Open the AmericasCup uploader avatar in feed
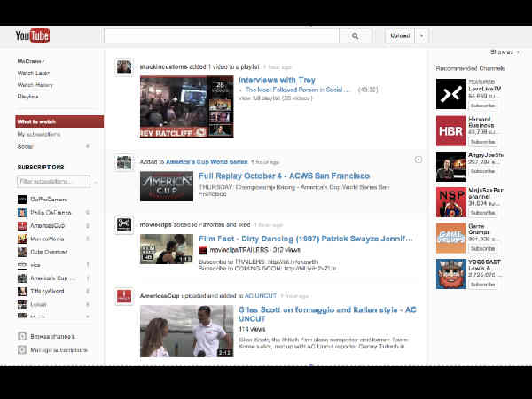This screenshot has height=399, width=532. tap(124, 296)
